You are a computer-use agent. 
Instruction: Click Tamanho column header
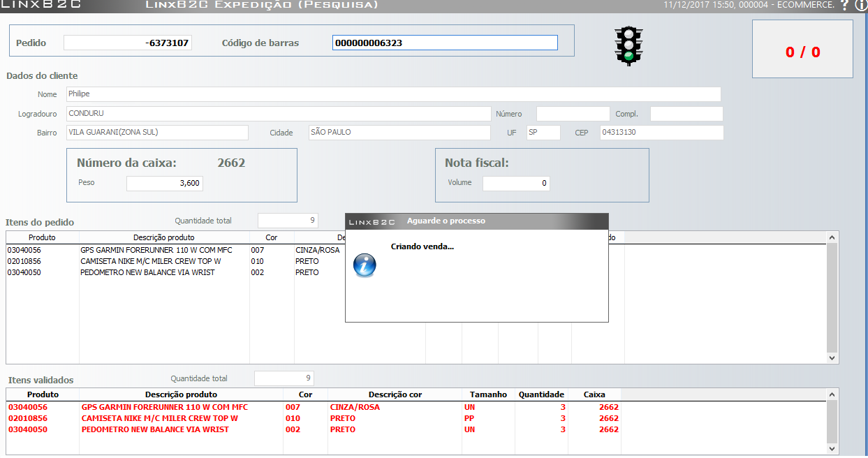point(488,394)
